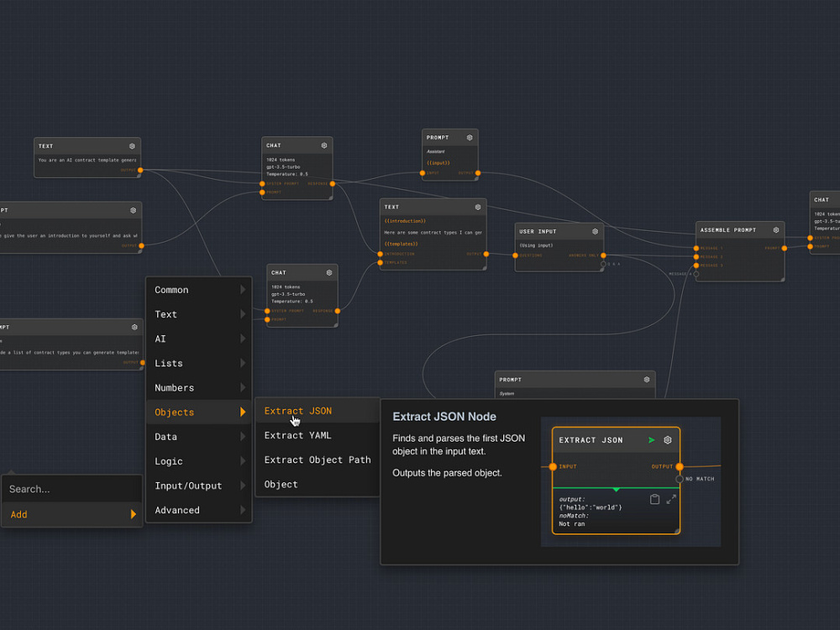
Task: Click gear on node mentioning 'introduction to yourself'
Action: click(134, 211)
